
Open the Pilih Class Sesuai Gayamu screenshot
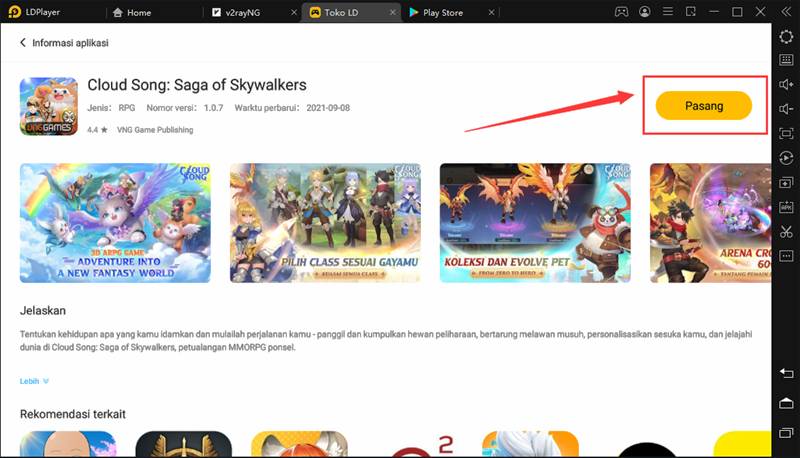click(326, 223)
